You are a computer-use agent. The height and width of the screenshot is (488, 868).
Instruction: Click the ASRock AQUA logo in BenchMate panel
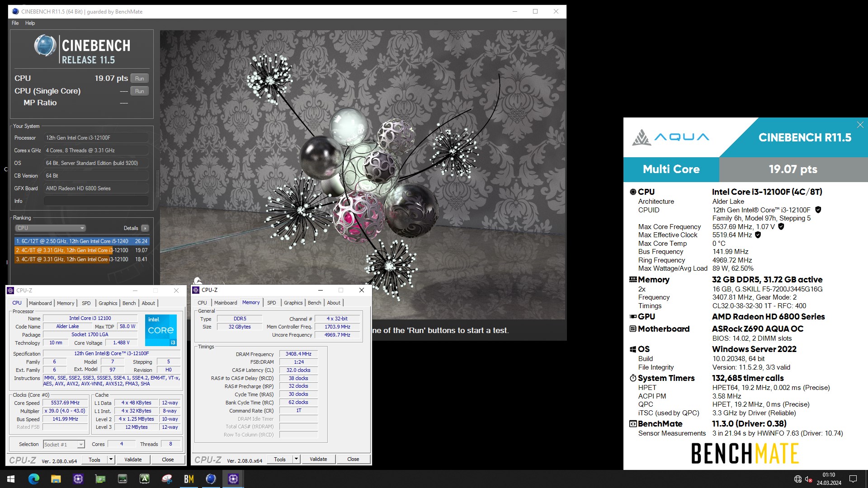pos(670,137)
